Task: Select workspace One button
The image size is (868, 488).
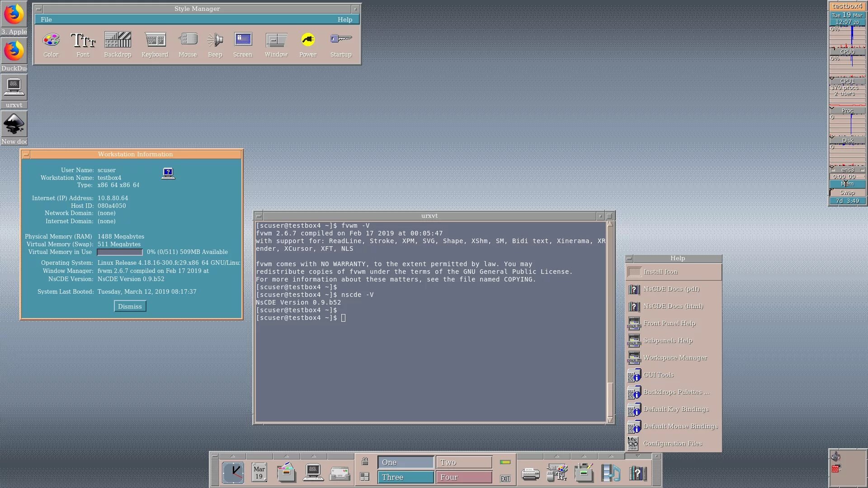Action: (406, 462)
